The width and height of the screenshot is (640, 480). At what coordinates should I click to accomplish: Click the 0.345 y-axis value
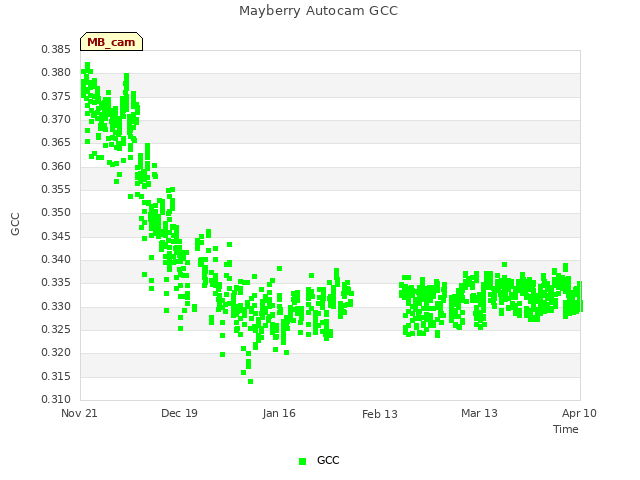pos(56,236)
